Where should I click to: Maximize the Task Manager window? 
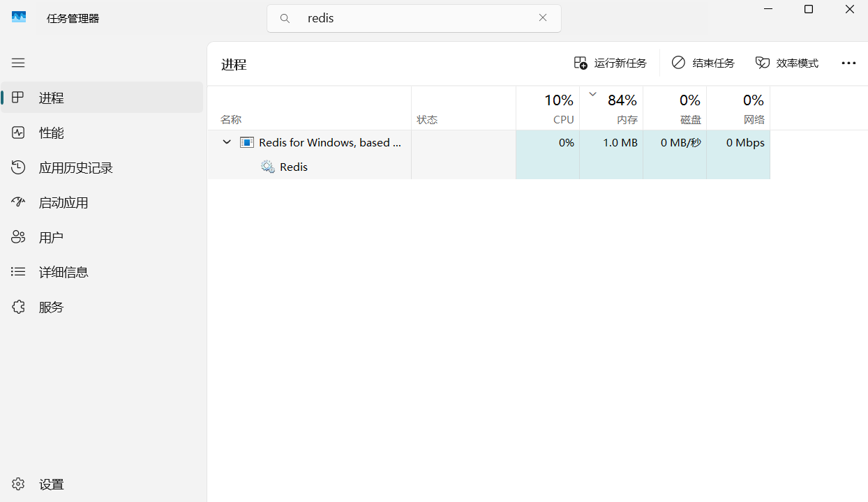pos(809,10)
